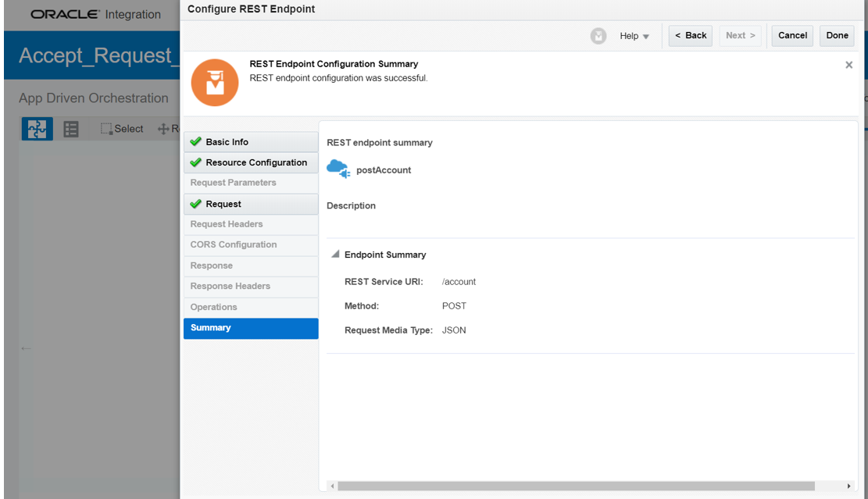Open the Basic Info step
868x499 pixels.
[227, 142]
